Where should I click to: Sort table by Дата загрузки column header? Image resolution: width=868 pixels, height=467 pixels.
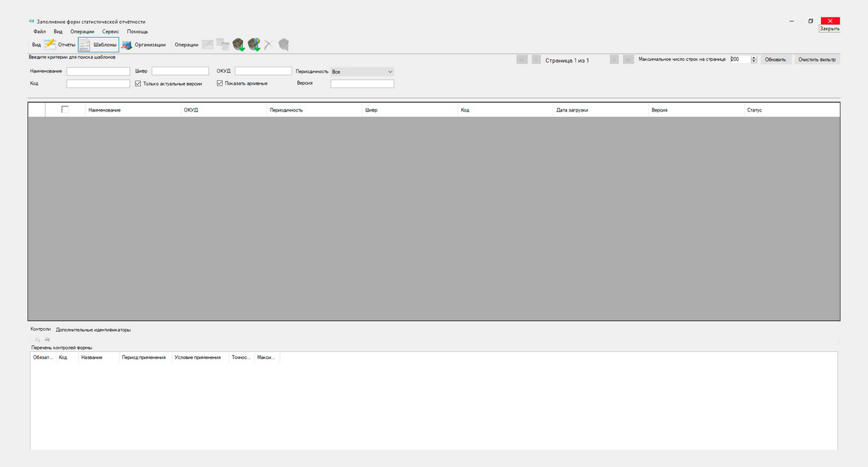point(572,110)
